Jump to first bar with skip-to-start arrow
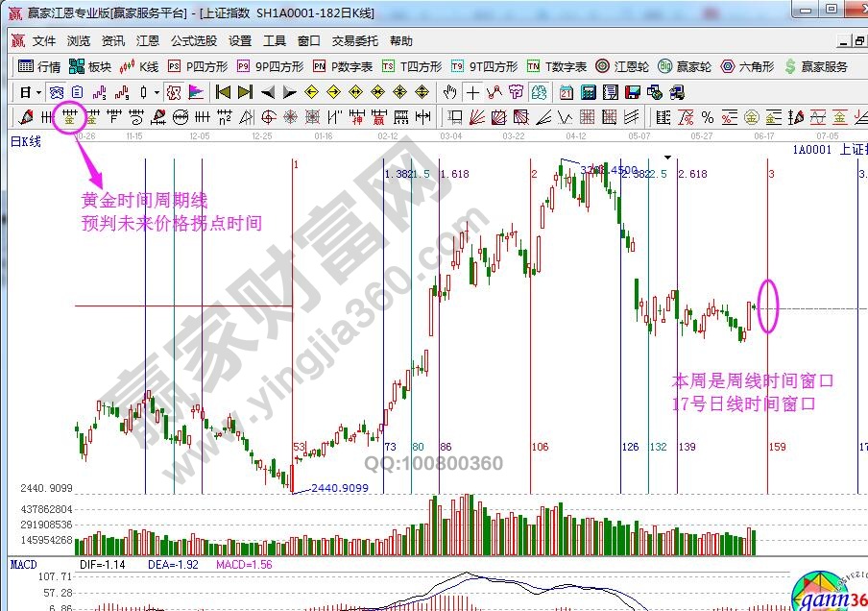Screen dimensions: 868x611 pos(223,92)
